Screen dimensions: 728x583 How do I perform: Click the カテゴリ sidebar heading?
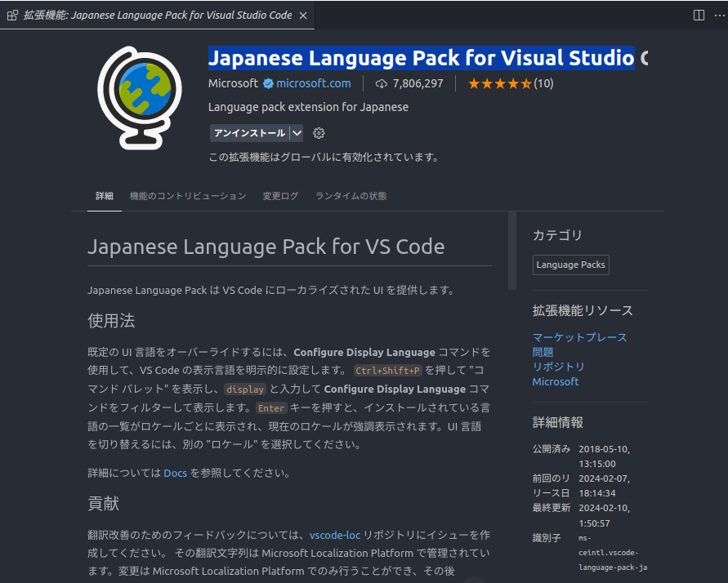(557, 235)
